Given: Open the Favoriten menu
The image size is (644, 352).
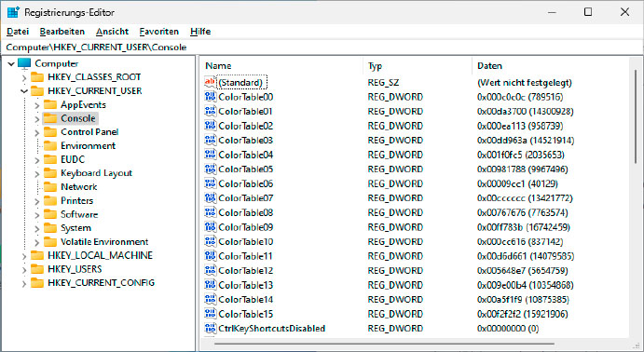Looking at the screenshot, I should pos(159,32).
